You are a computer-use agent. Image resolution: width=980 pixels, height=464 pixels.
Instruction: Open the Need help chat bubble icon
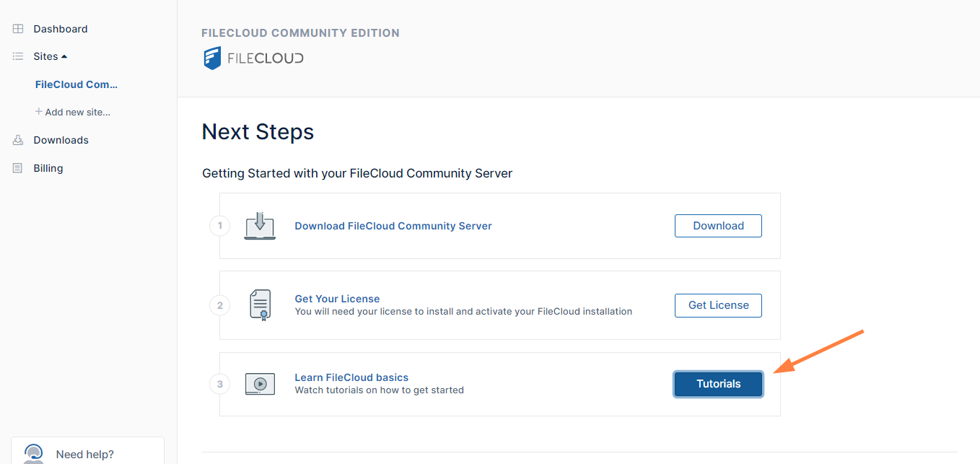coord(33,452)
